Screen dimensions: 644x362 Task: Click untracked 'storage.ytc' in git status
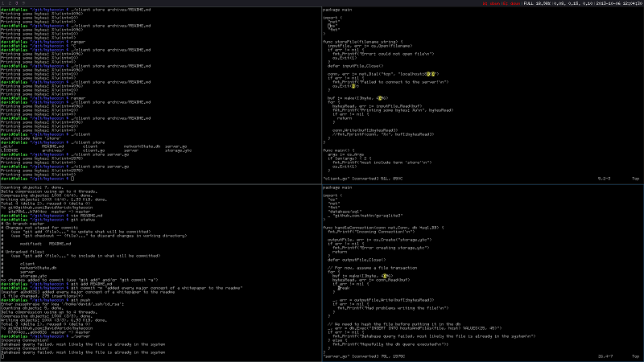(x=33, y=276)
